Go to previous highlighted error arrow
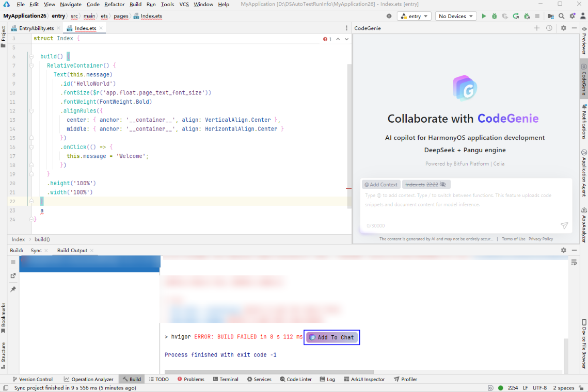Screen dimensions: 588x392 tap(338, 39)
